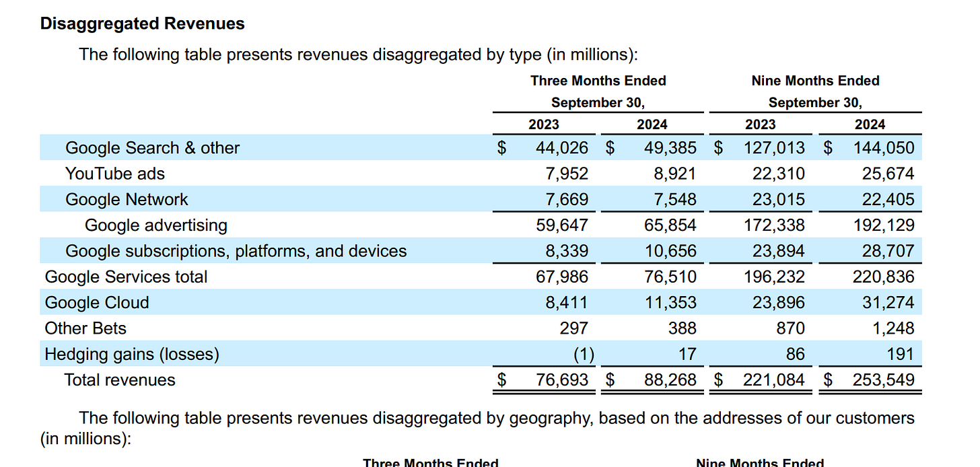The width and height of the screenshot is (980, 467).
Task: Click the 'Google Network' row label
Action: pos(127,199)
